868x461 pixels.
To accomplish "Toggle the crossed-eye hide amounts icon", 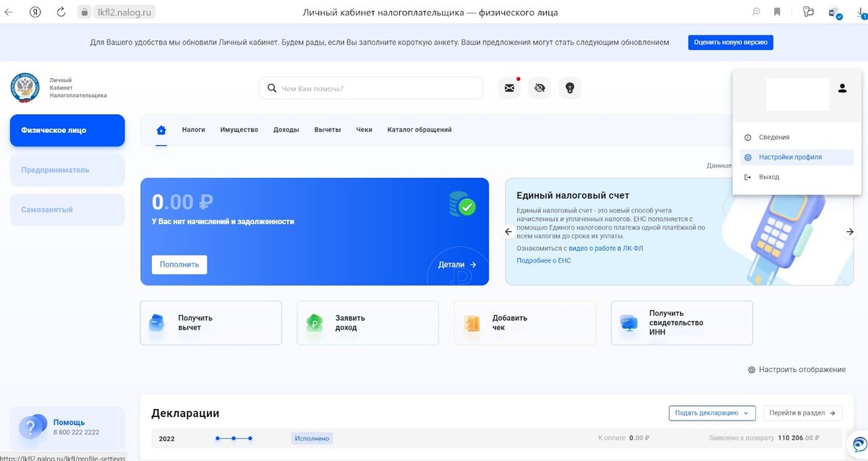I will 539,87.
